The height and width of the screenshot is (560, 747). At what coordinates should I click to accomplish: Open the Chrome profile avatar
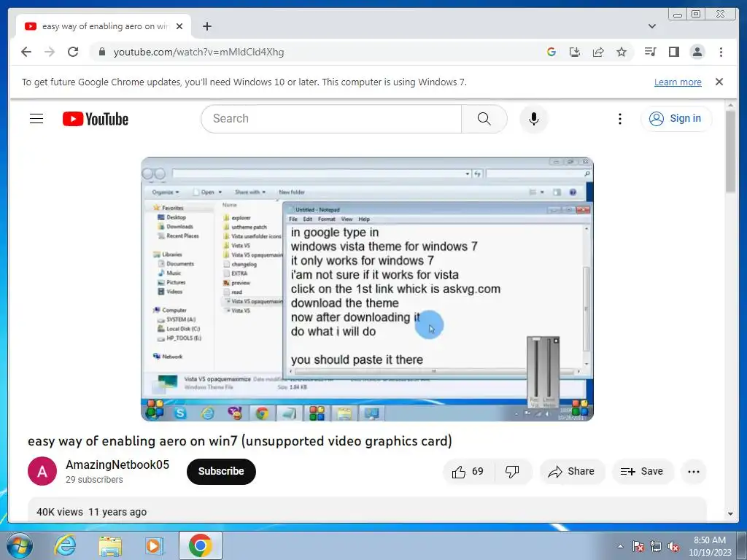(697, 52)
